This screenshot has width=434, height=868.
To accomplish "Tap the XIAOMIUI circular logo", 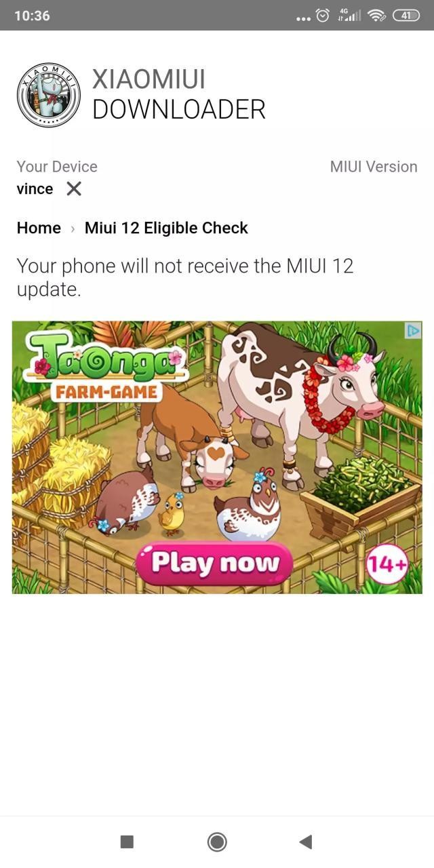I will (x=49, y=95).
